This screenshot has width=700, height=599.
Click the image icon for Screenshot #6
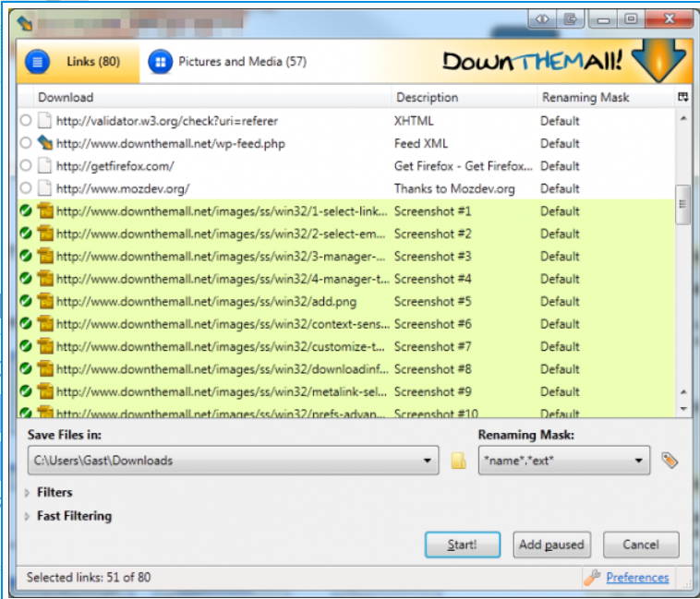[45, 324]
